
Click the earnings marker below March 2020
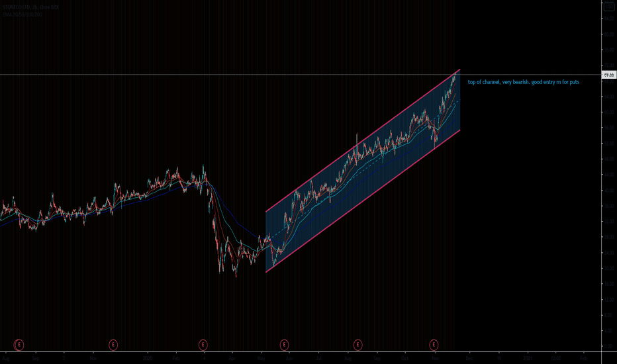click(x=203, y=345)
